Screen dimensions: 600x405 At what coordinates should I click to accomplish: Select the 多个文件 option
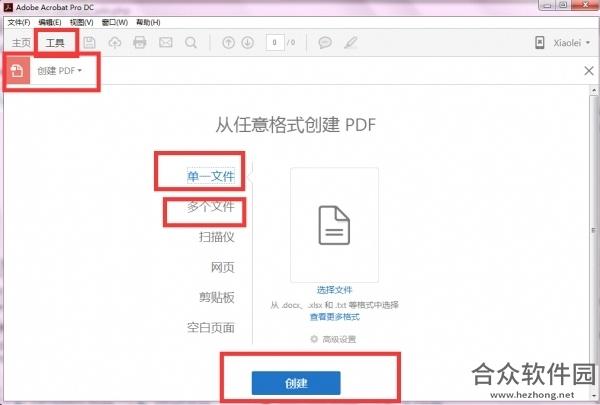tap(211, 207)
